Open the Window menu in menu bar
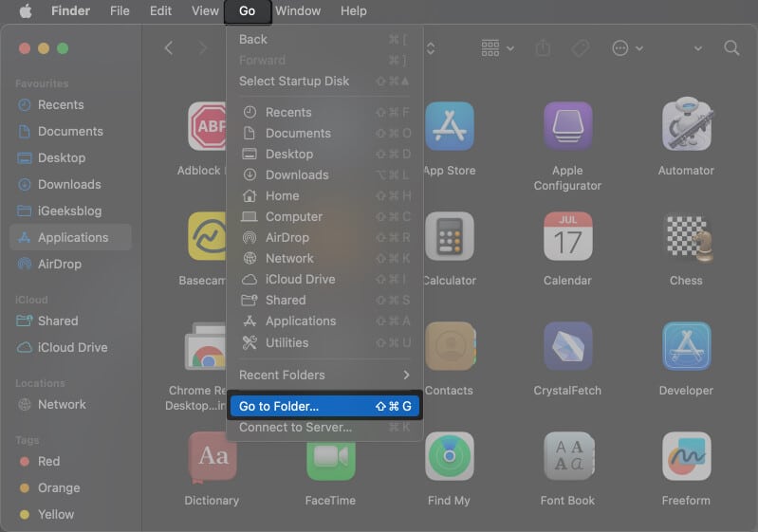The width and height of the screenshot is (758, 532). (298, 10)
